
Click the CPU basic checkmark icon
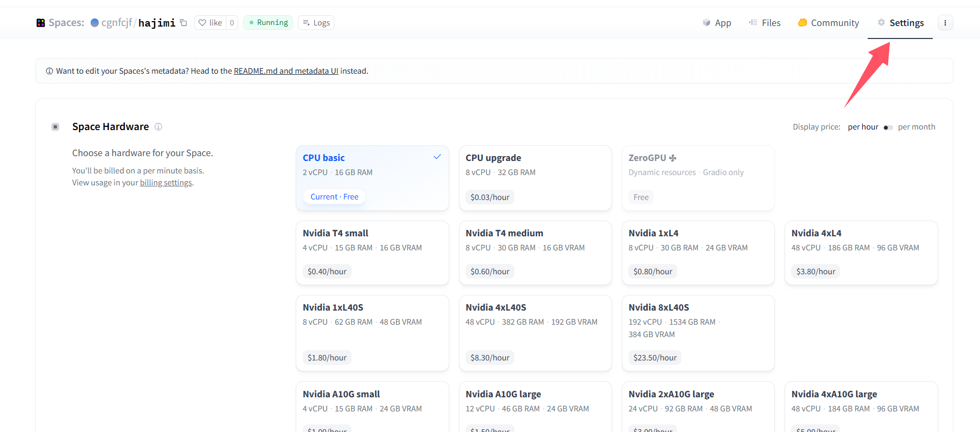click(x=437, y=157)
